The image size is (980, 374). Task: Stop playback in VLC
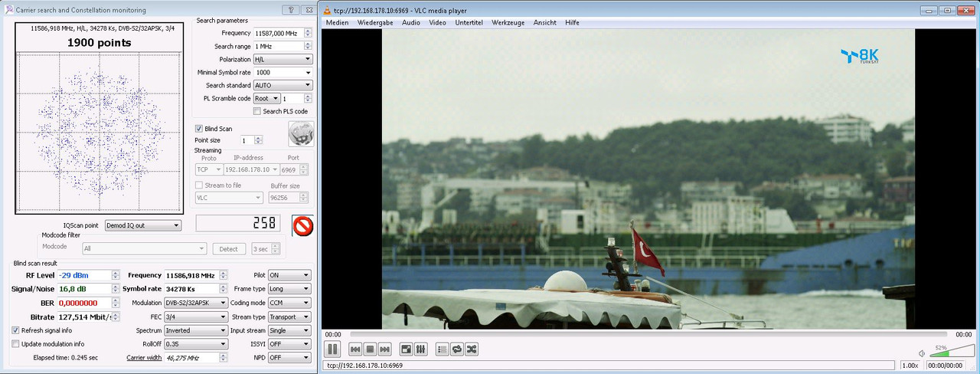pyautogui.click(x=370, y=349)
